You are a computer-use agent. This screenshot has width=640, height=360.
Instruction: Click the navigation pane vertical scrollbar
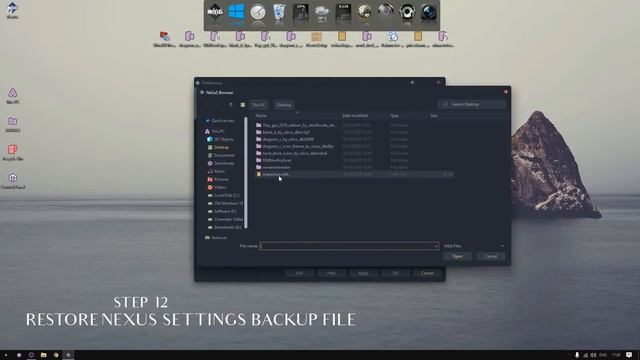pos(246,172)
